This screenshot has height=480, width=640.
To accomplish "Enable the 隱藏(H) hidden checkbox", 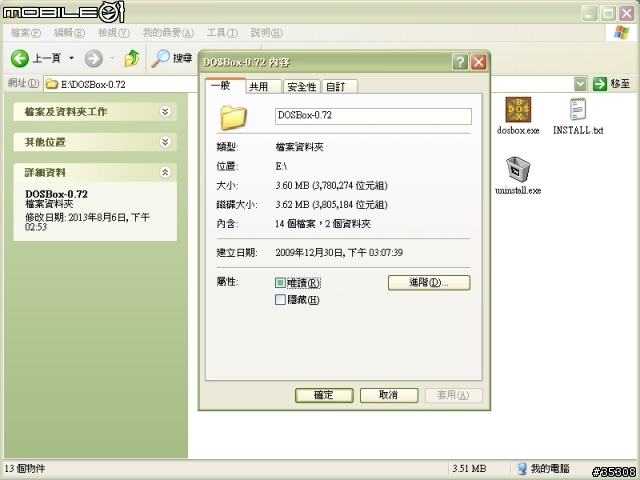I will tap(280, 300).
